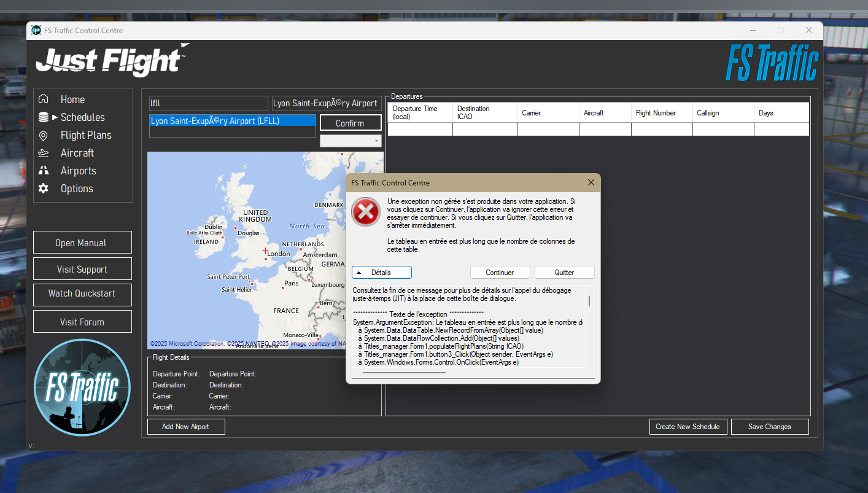Click London on the map

(278, 254)
